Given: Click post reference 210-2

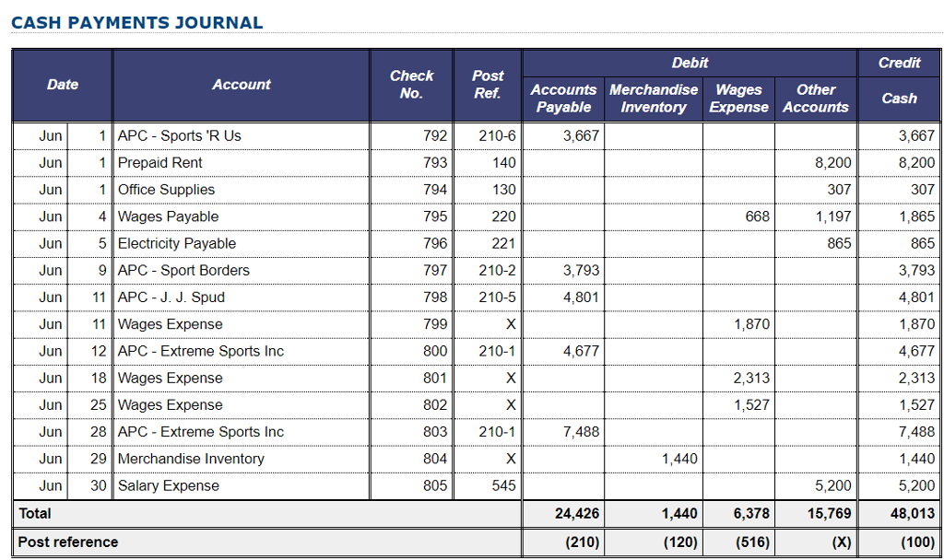Looking at the screenshot, I should click(x=497, y=271).
